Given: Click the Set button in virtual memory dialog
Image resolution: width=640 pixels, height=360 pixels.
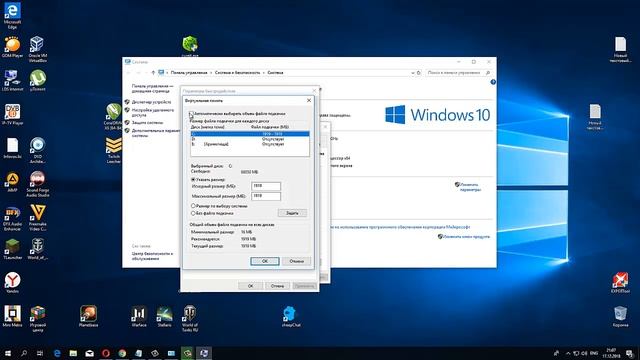Looking at the screenshot, I should pyautogui.click(x=292, y=213).
